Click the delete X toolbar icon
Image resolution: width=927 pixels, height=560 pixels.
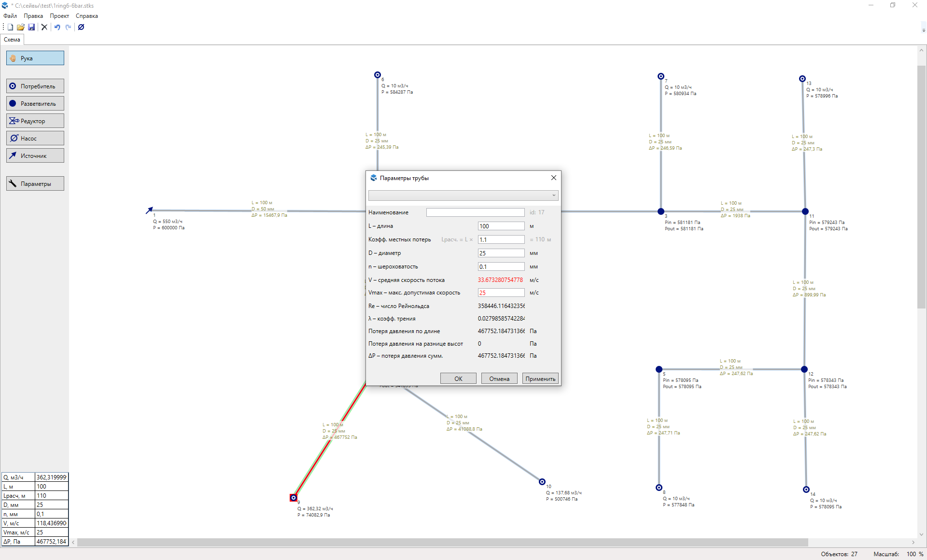click(x=44, y=27)
